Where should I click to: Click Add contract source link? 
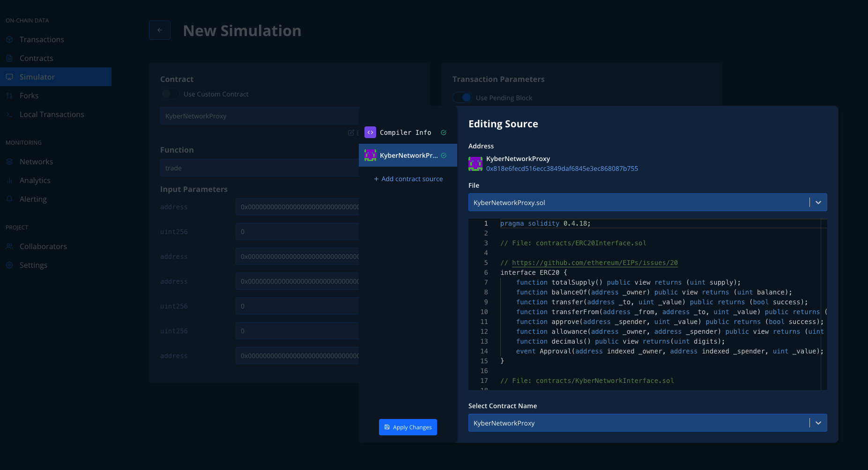[408, 179]
